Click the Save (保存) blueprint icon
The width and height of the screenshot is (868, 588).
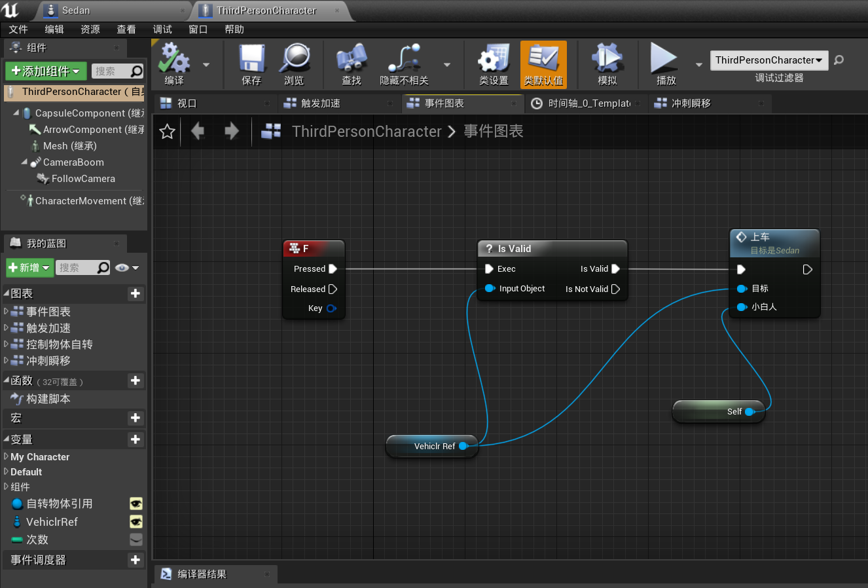pyautogui.click(x=251, y=60)
